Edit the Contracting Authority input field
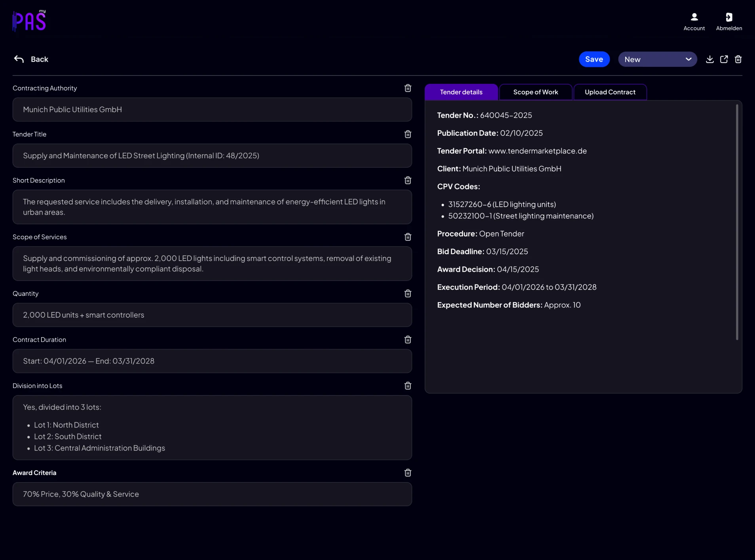 [x=212, y=110]
